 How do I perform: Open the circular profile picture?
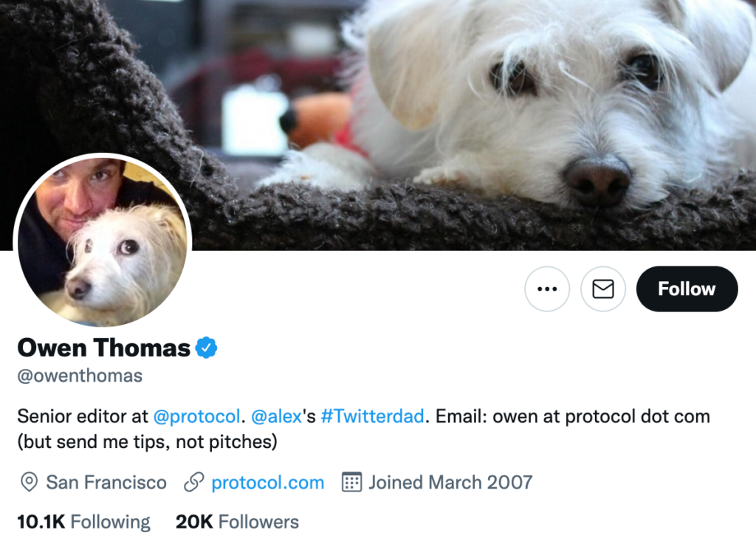pos(103,241)
